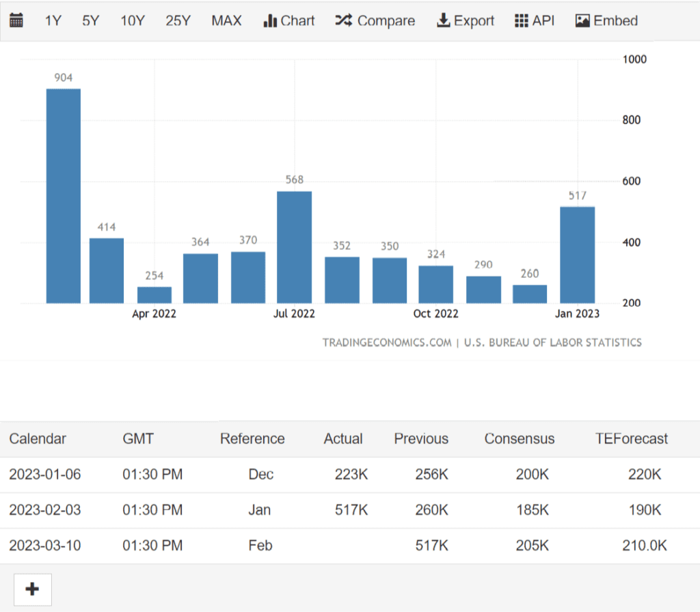Image resolution: width=700 pixels, height=612 pixels.
Task: Click the 364 bar in chart
Action: coord(200,279)
